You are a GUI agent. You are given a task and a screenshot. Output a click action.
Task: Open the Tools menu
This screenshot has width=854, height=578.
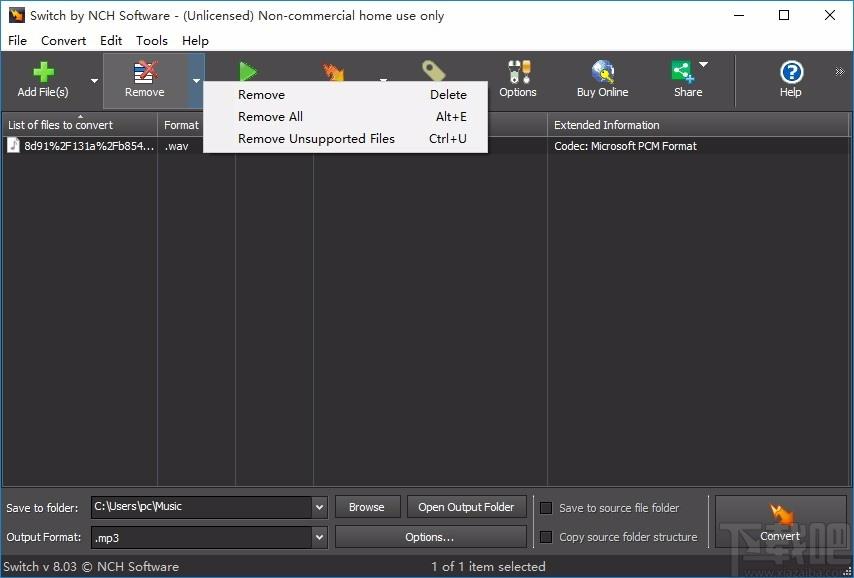coord(152,41)
